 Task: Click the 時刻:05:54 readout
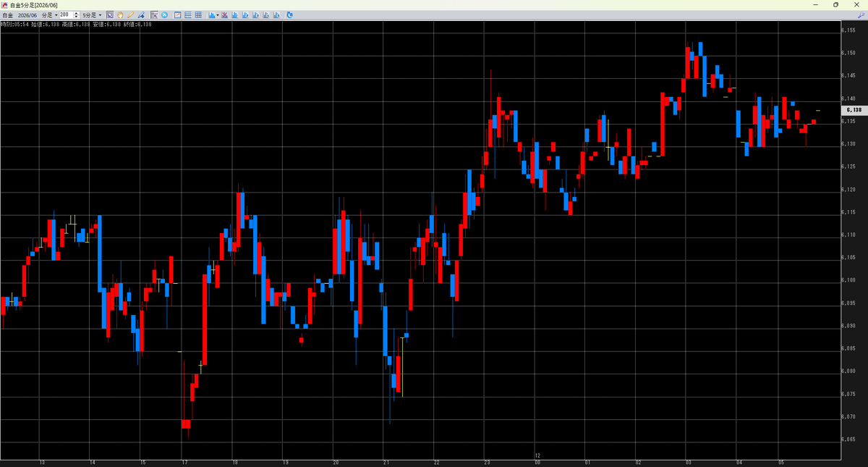pyautogui.click(x=14, y=25)
